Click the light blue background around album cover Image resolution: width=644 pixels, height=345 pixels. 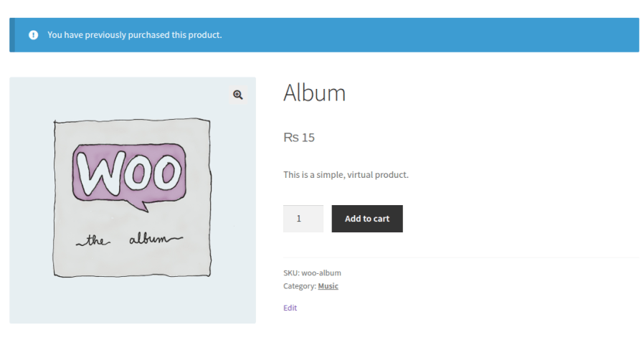click(29, 301)
